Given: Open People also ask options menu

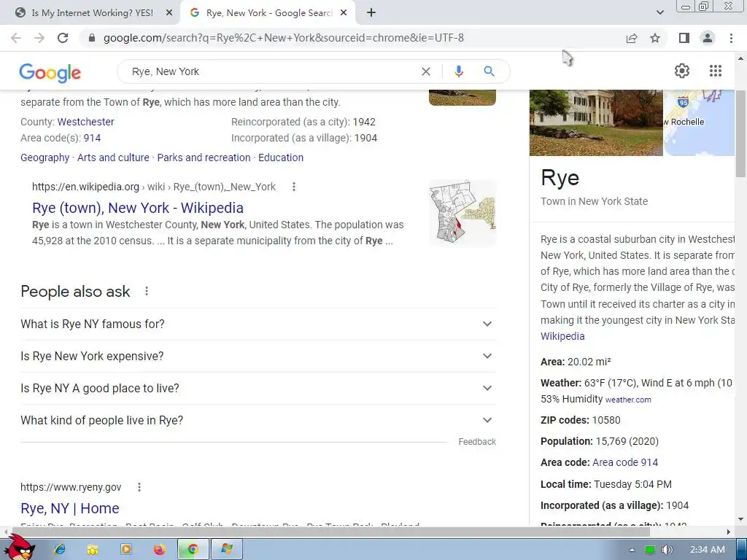Looking at the screenshot, I should tap(147, 291).
